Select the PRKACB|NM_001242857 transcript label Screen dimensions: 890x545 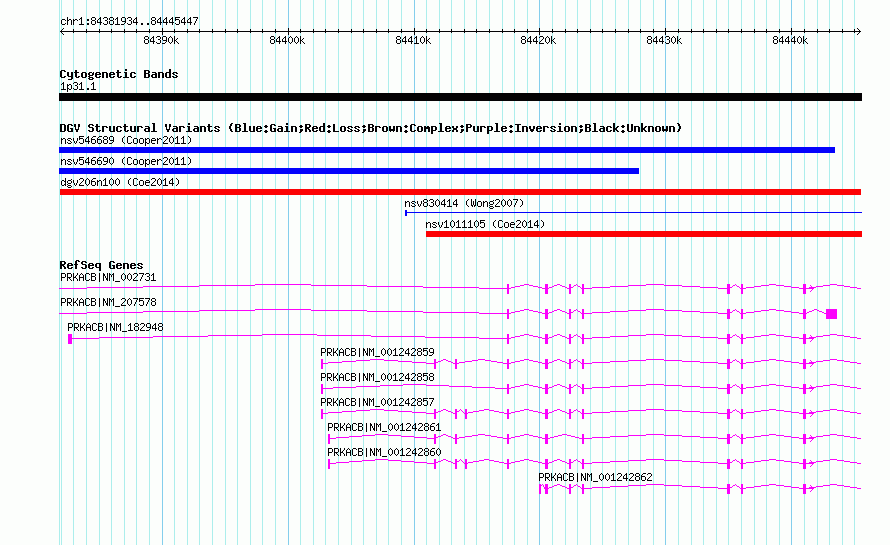[377, 403]
